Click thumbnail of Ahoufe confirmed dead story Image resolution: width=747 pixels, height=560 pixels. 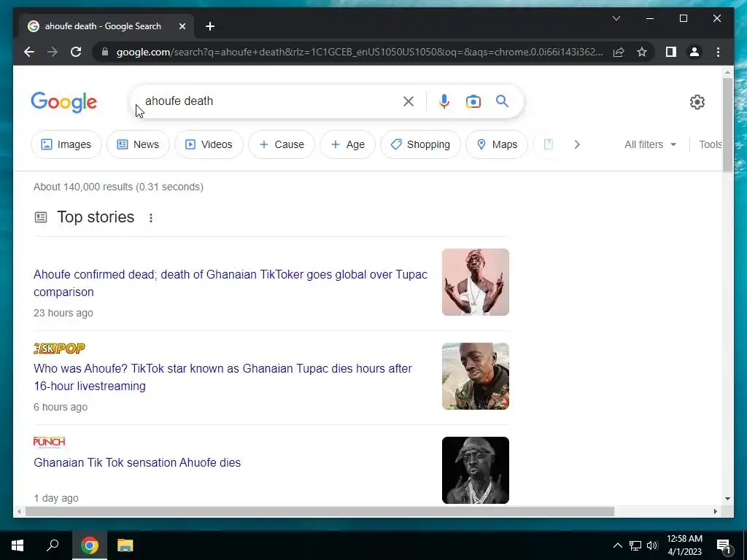click(x=476, y=282)
